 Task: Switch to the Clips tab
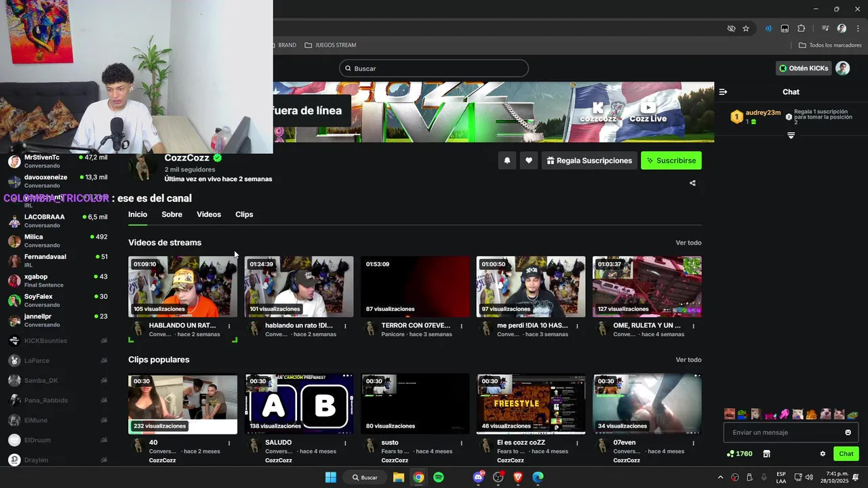244,214
